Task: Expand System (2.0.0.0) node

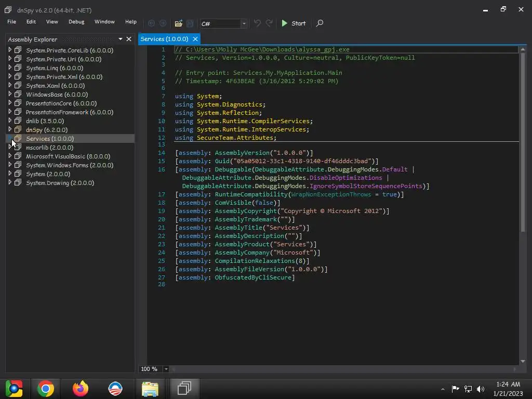Action: click(x=10, y=174)
